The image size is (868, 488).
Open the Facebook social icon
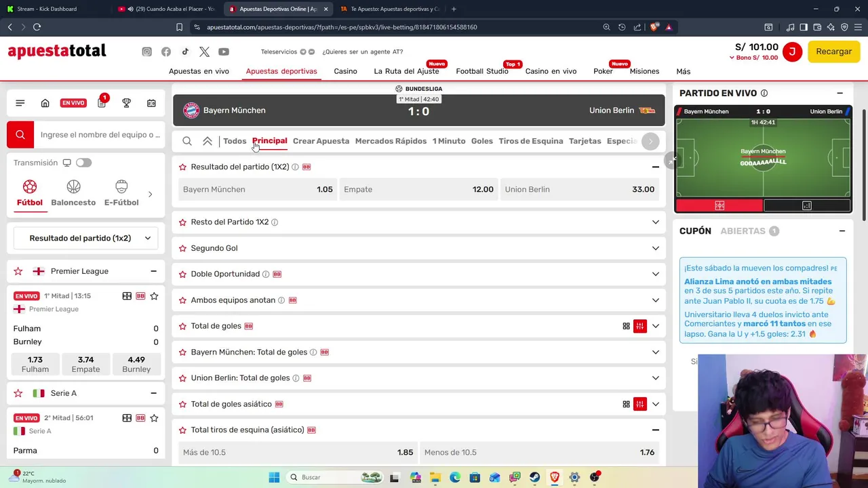click(166, 52)
